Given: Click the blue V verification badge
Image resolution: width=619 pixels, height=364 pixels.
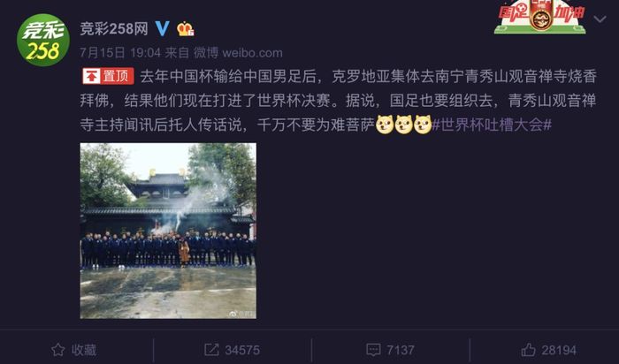Looking at the screenshot, I should pyautogui.click(x=162, y=28).
